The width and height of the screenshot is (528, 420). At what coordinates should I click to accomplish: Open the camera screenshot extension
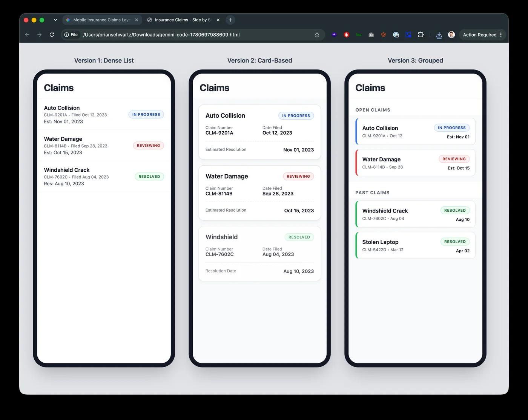(371, 35)
